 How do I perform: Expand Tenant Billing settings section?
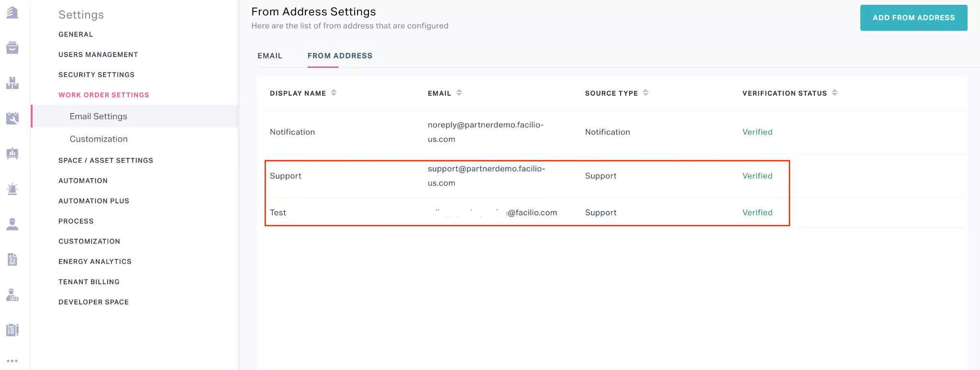pyautogui.click(x=89, y=282)
